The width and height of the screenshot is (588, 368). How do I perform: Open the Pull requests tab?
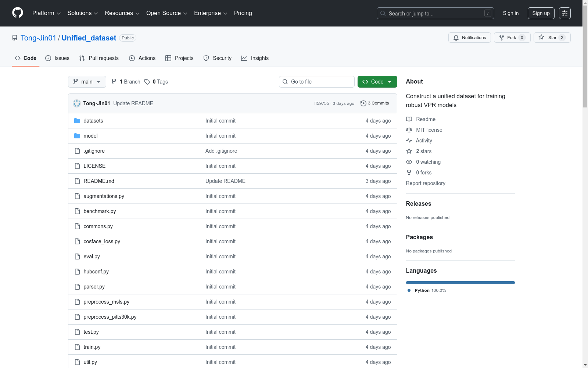[x=99, y=58]
